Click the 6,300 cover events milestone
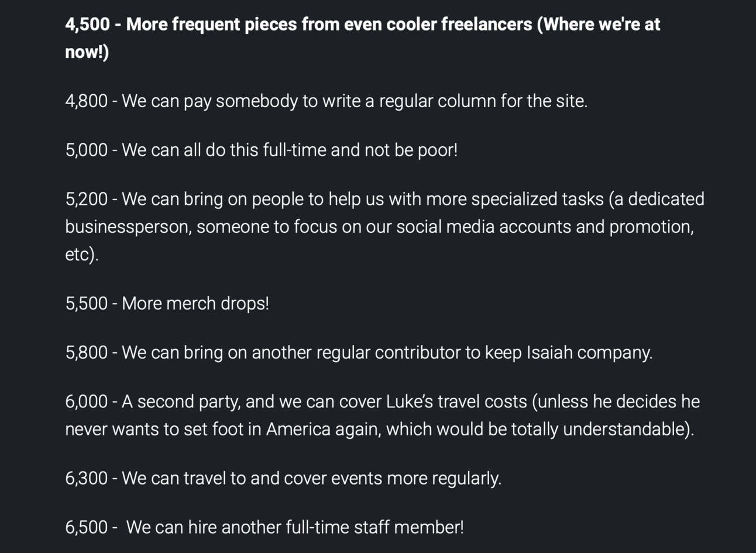Screen dimensions: 756x553 point(283,479)
